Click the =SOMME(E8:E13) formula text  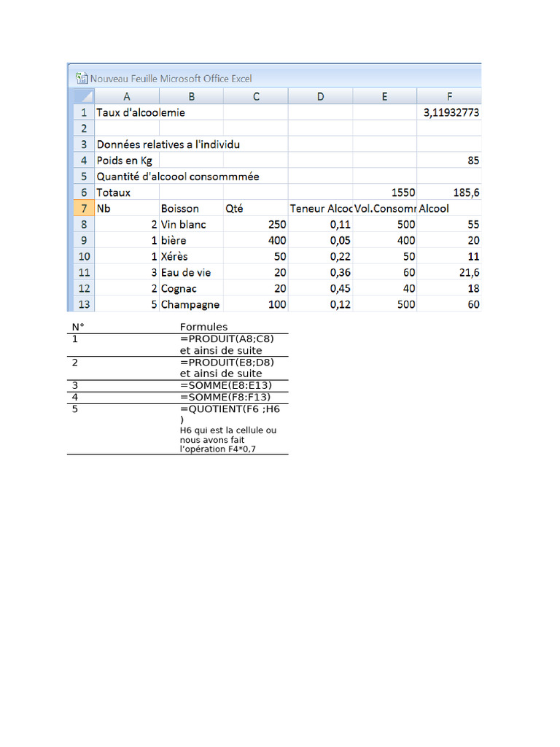226,385
